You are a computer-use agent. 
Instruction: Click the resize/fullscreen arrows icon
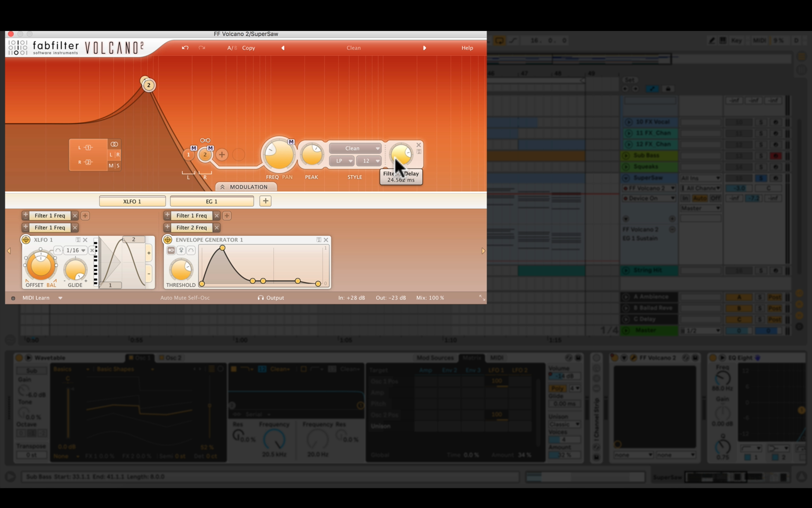tap(482, 298)
